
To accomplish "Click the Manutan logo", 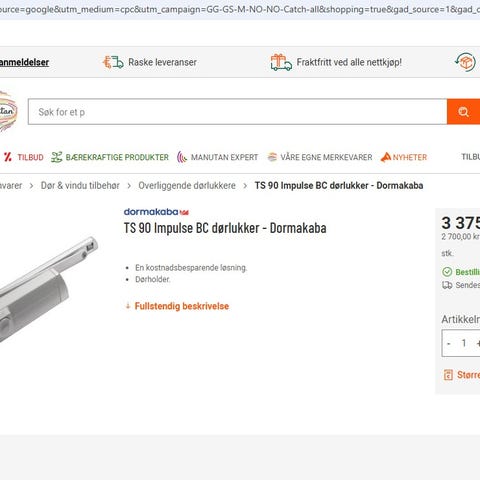I will (x=8, y=111).
